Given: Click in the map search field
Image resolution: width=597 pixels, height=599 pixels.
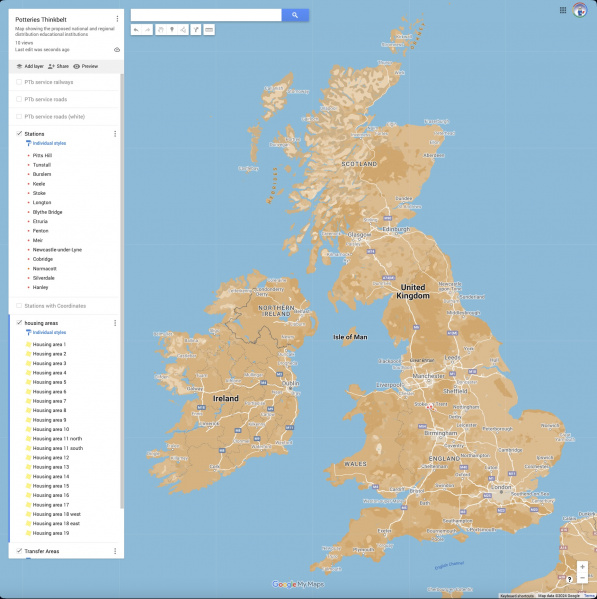Looking at the screenshot, I should 206,15.
